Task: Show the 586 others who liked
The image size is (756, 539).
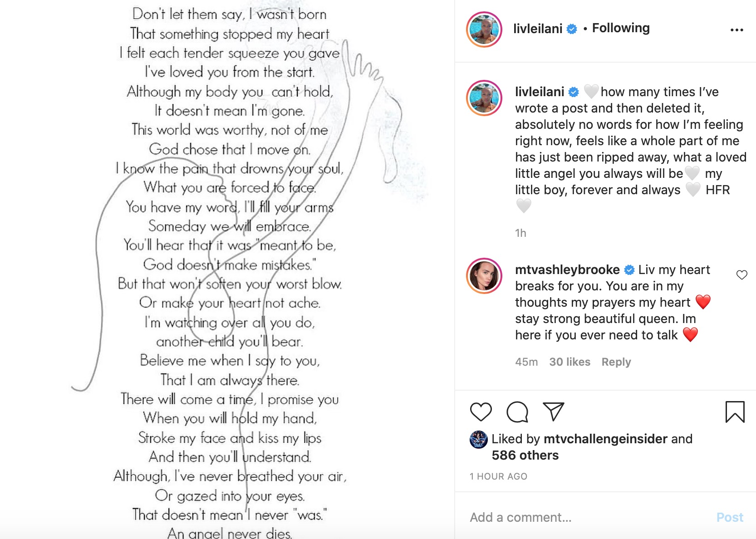Action: click(x=525, y=455)
